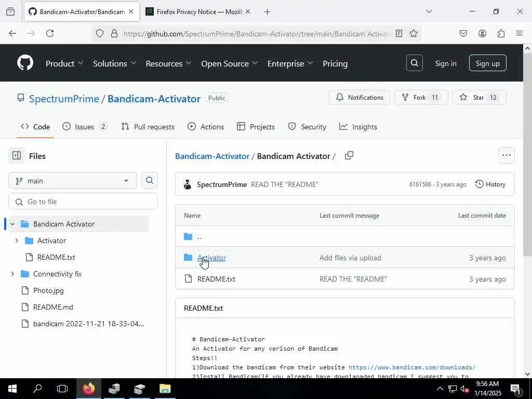This screenshot has height=399, width=532.
Task: Open the extensions puzzle icon
Action: [501, 33]
